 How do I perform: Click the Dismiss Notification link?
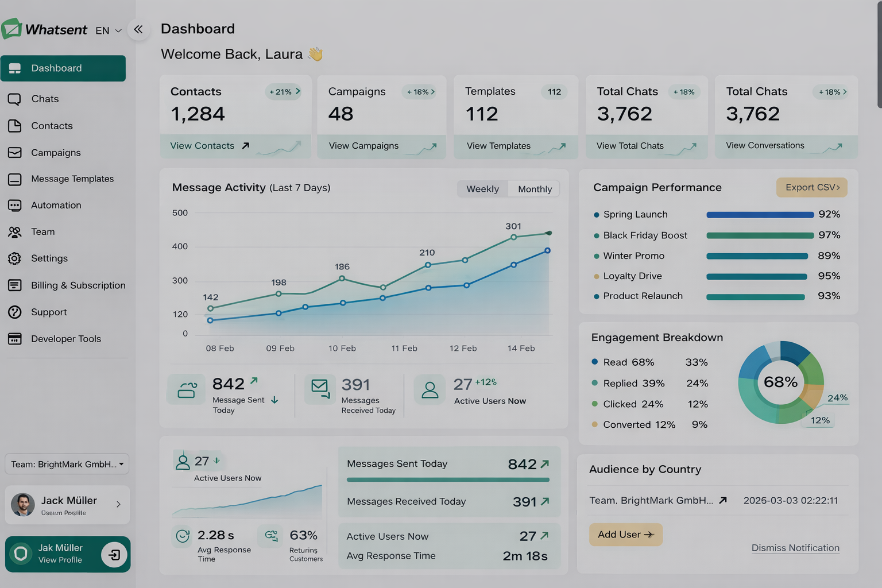pyautogui.click(x=795, y=548)
